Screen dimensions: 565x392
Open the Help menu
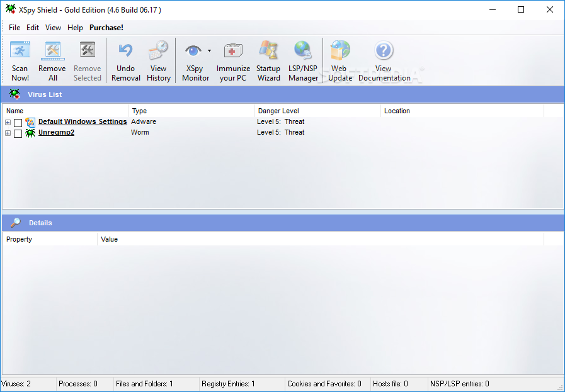(75, 28)
